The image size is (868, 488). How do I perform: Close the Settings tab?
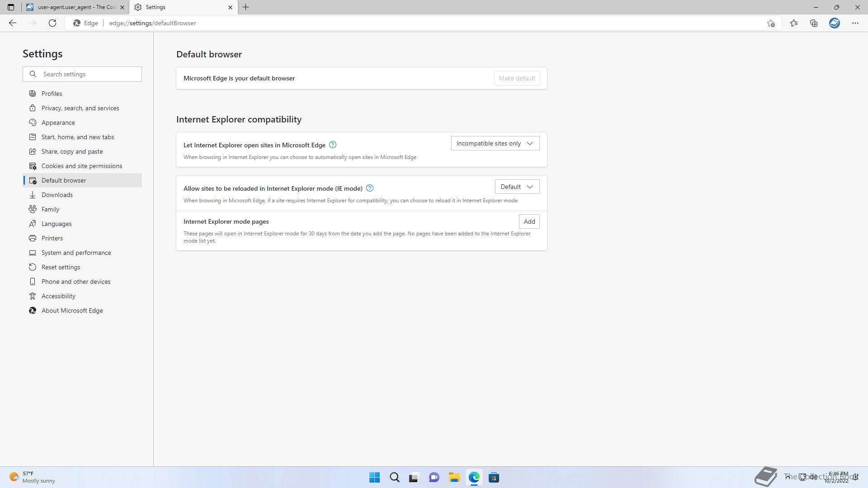pyautogui.click(x=230, y=7)
